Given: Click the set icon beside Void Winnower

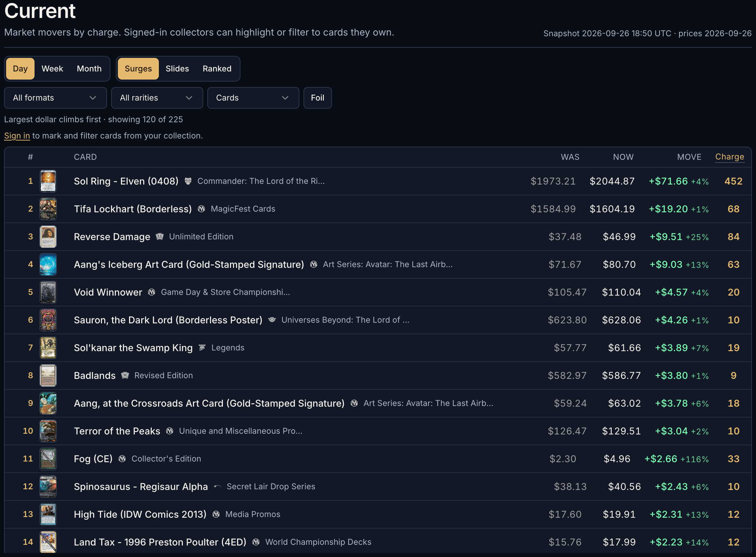Looking at the screenshot, I should tap(151, 292).
